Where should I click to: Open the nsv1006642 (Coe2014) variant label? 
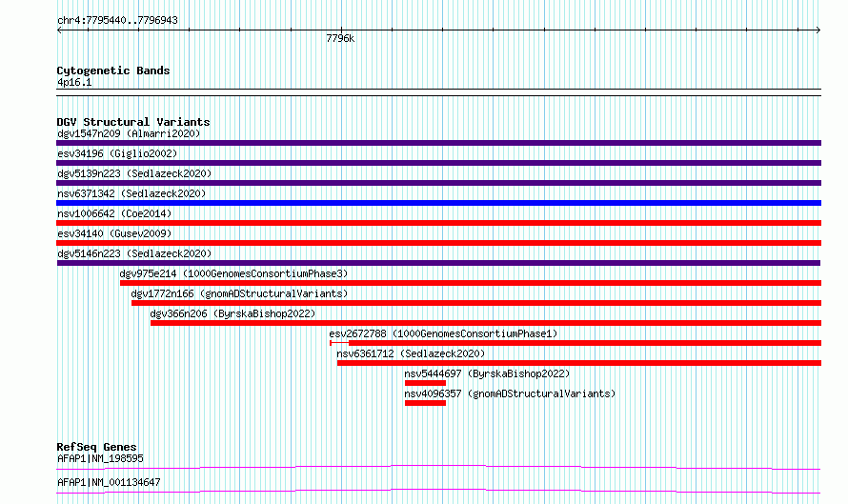click(x=114, y=213)
